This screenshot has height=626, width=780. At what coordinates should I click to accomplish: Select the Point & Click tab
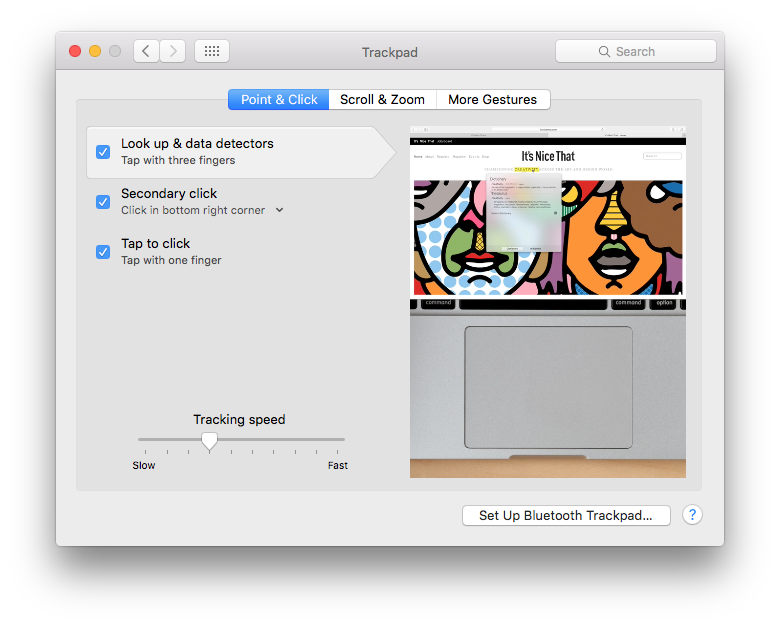(x=279, y=100)
